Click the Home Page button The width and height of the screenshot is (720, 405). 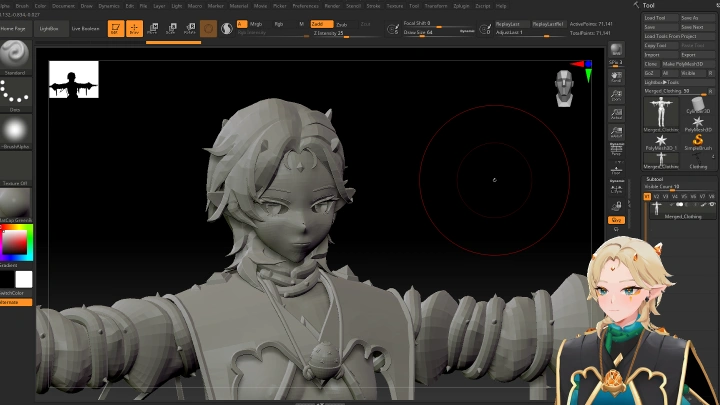click(14, 28)
